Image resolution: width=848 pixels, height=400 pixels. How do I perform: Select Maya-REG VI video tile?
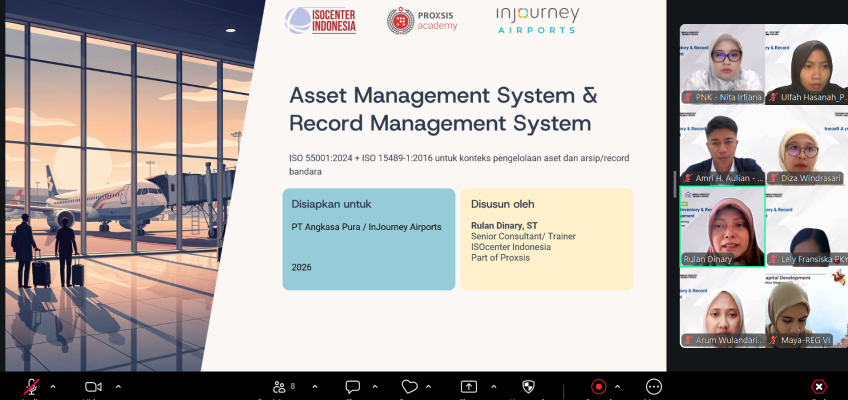[807, 308]
